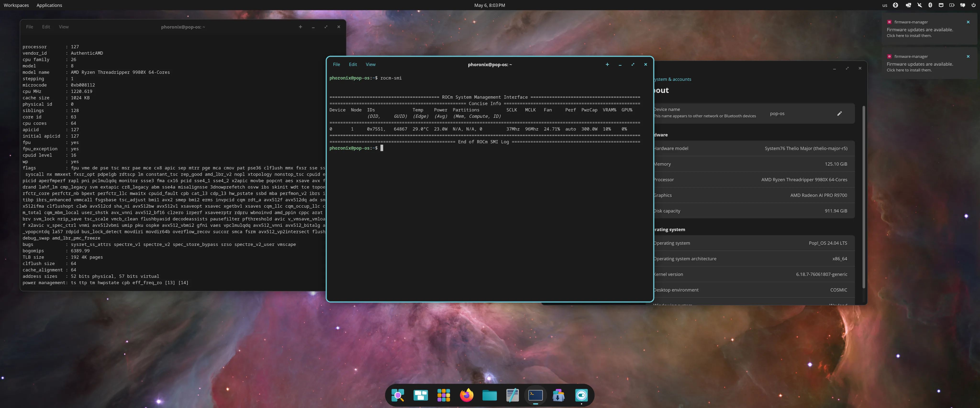Add a new tab in background terminal
Image resolution: width=980 pixels, height=408 pixels.
300,27
